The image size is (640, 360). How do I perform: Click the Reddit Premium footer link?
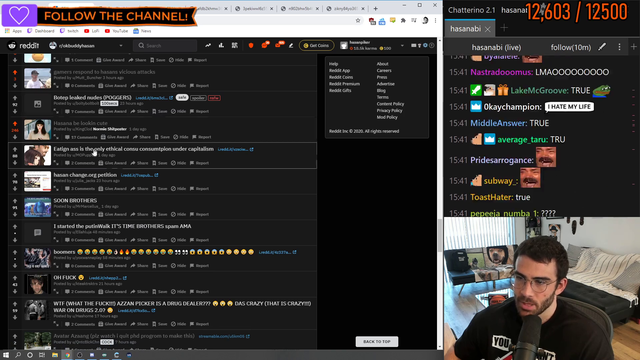coord(344,84)
